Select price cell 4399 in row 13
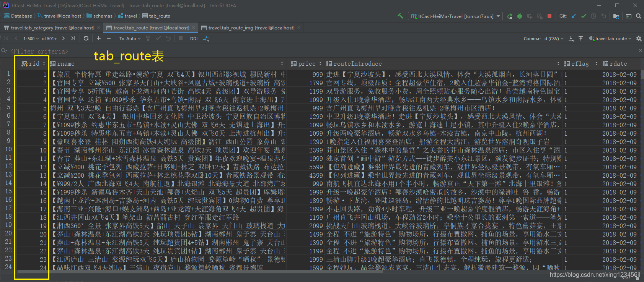Viewport: 644px width, 282px height. click(306, 175)
